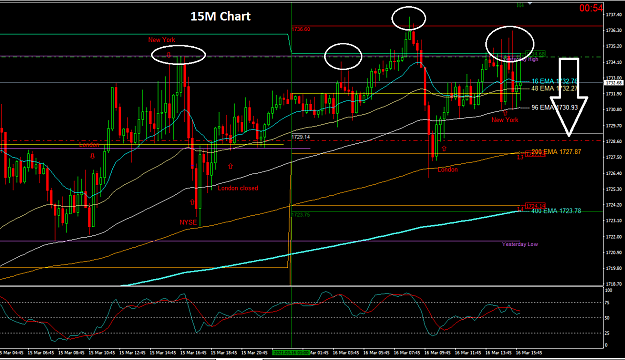Screen dimensions: 625x360
Task: Click the 16 Mar 13:45 time axis label
Action: coord(498,353)
